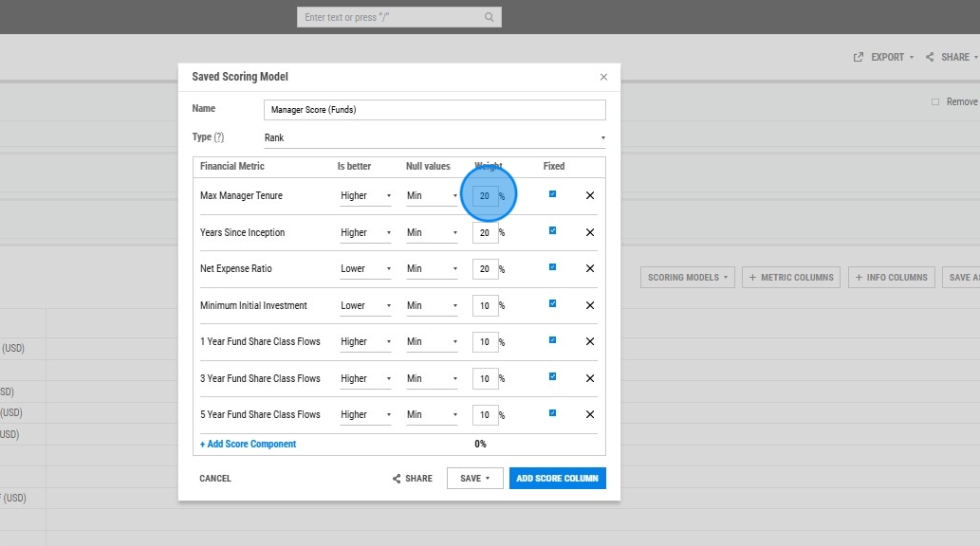
Task: Remove the 1 Year Fund Share Class Flows row
Action: point(589,341)
